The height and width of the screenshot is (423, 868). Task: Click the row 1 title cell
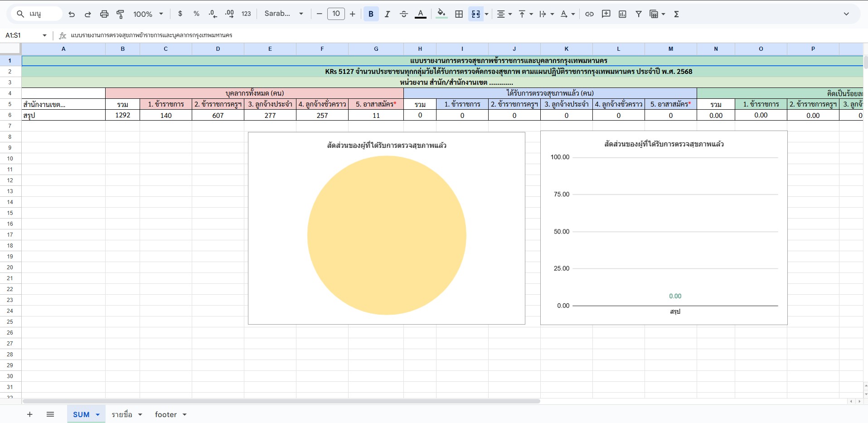442,61
